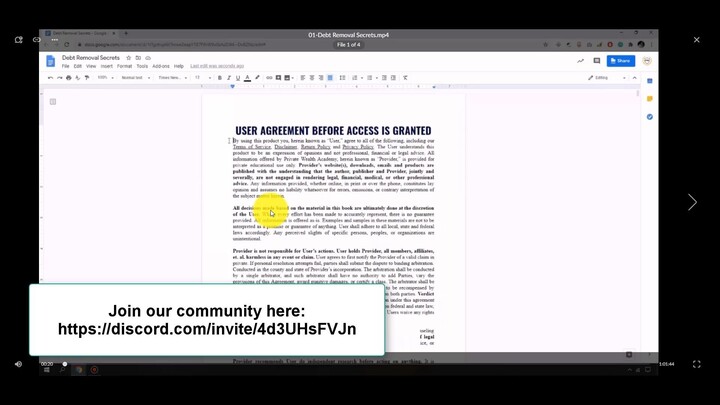Mute the video with speaker icon
Viewport: 720px width, 405px height.
[18, 364]
